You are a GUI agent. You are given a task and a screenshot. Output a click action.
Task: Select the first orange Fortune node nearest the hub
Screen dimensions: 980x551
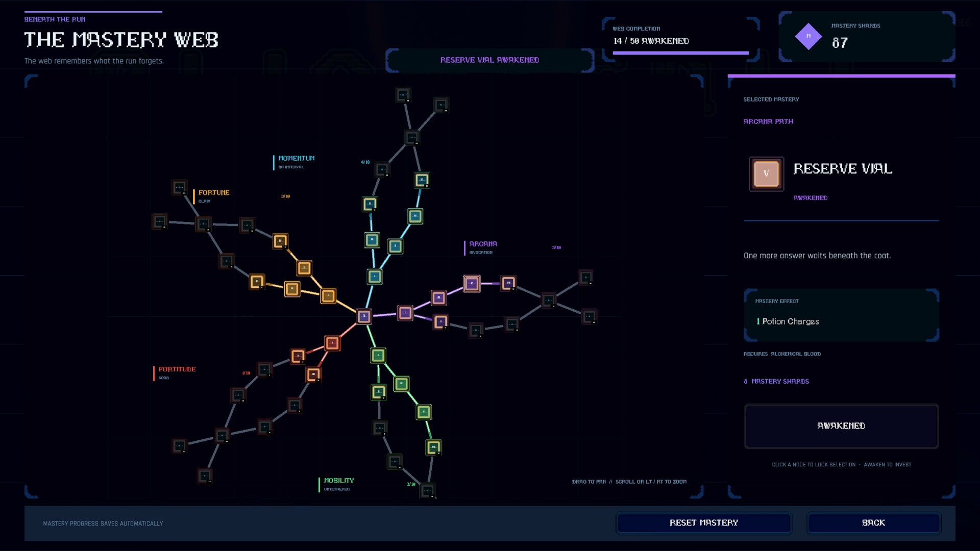click(x=328, y=295)
